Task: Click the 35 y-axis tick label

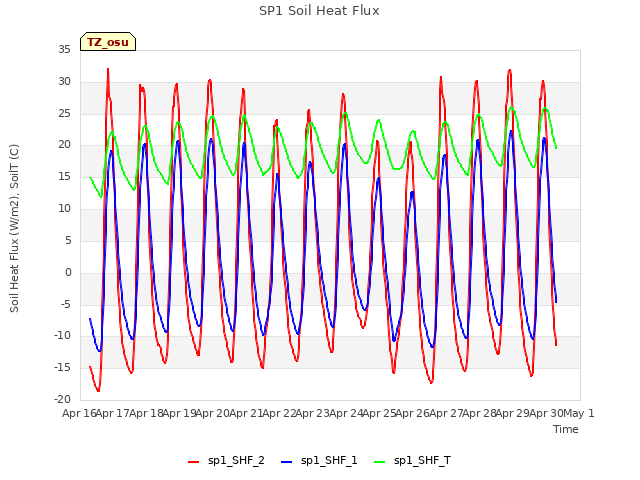Action: point(64,50)
